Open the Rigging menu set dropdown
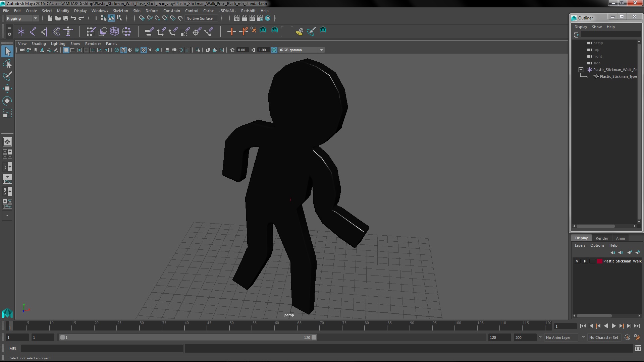The width and height of the screenshot is (644, 362). tap(22, 18)
